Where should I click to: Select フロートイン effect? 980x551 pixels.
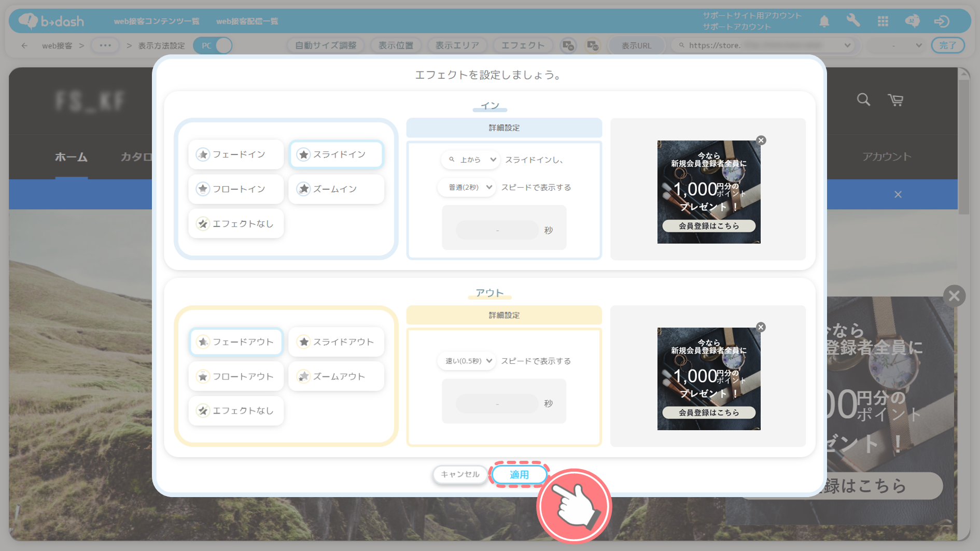(236, 189)
